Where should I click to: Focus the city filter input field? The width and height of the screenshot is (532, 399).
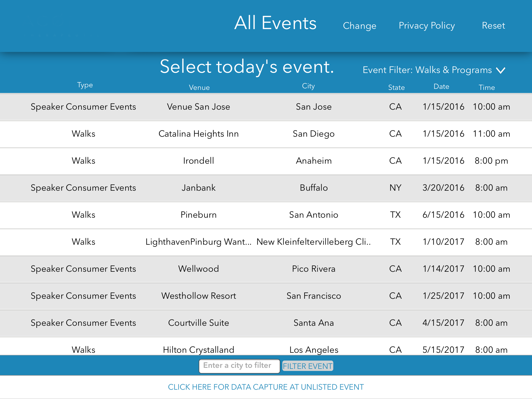[239, 366]
